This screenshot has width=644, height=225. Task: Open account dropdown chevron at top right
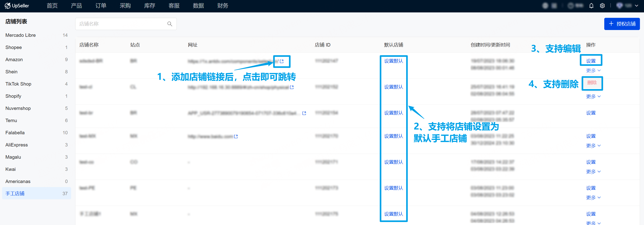point(637,6)
